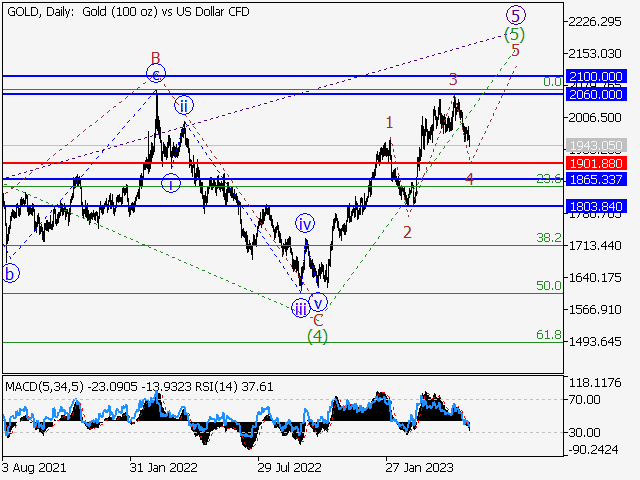This screenshot has height=480, width=640.
Task: Click the red wave label B
Action: pyautogui.click(x=156, y=58)
